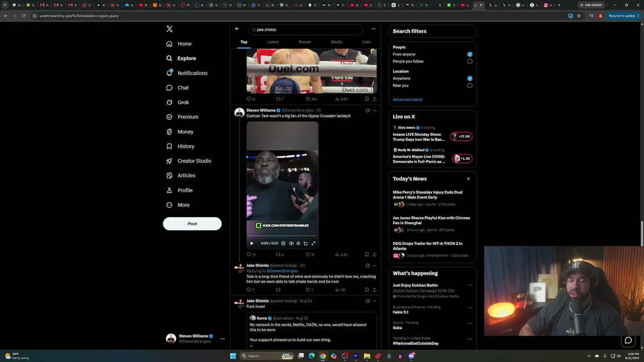
Task: Open video player settings gear
Action: pos(298,243)
